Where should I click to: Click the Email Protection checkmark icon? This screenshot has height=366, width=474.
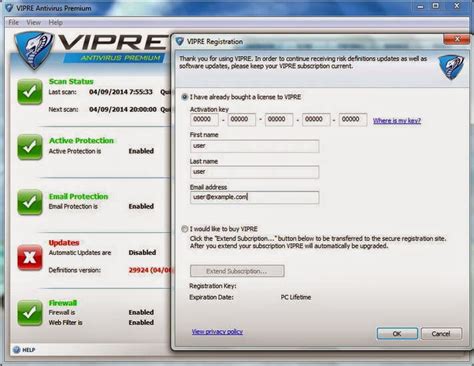pos(30,202)
